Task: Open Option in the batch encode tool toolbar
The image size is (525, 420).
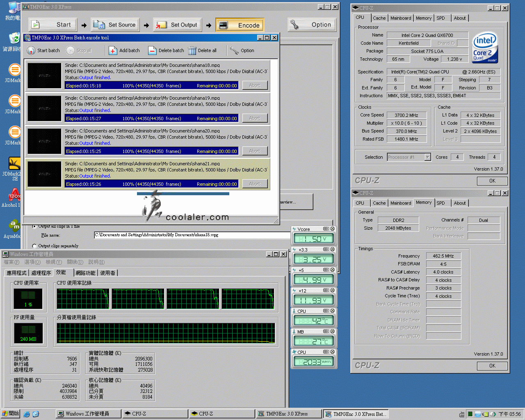Action: 242,50
